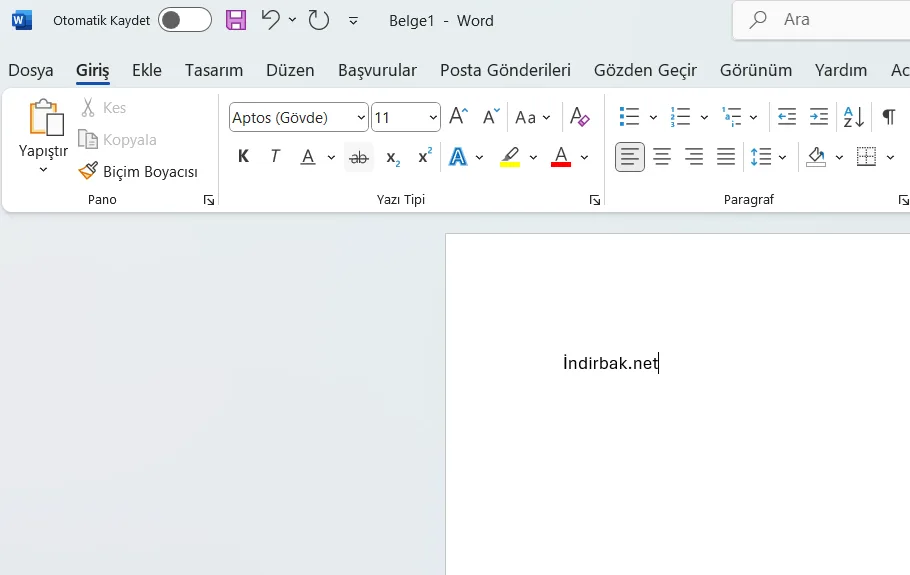Switch to the Ekle tab
This screenshot has height=575, width=910.
coord(147,70)
